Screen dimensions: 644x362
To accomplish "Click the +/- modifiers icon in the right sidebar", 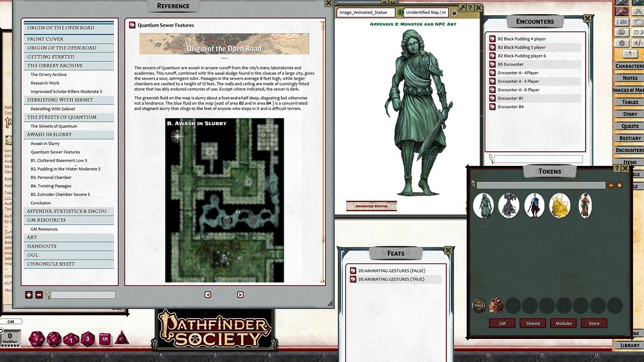I will pos(639,42).
